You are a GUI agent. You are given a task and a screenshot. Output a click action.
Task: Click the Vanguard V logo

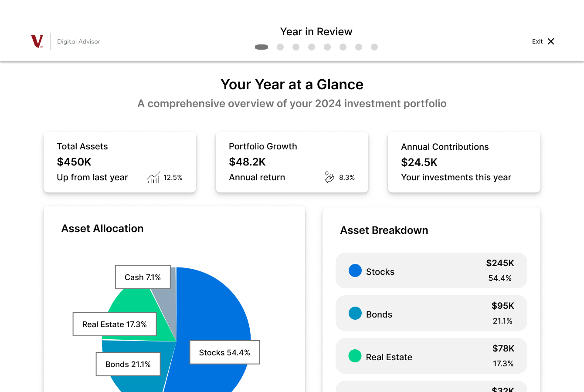coord(37,41)
